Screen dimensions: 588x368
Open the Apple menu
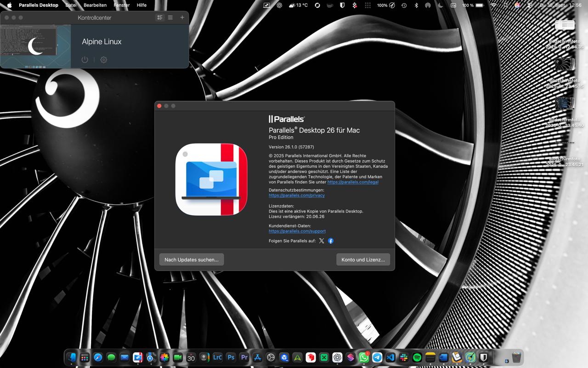pos(9,5)
